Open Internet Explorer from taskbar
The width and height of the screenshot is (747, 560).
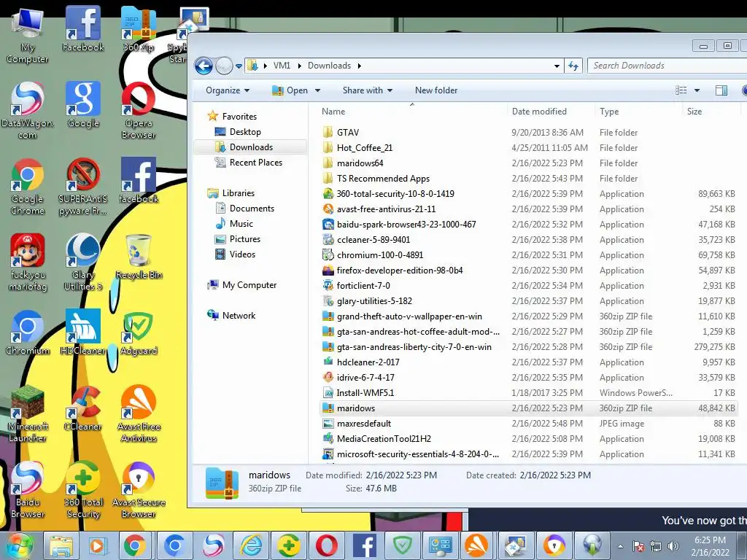click(250, 545)
